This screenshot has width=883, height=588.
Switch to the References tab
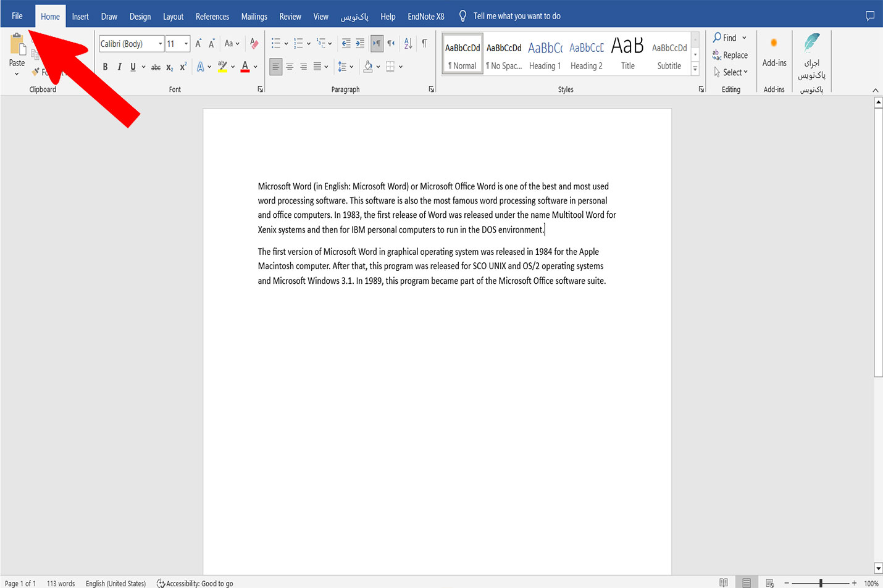(x=212, y=17)
